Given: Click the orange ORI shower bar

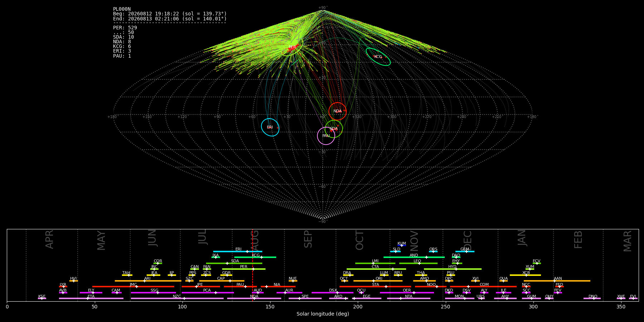Looking at the screenshot, I should pyautogui.click(x=378, y=281).
